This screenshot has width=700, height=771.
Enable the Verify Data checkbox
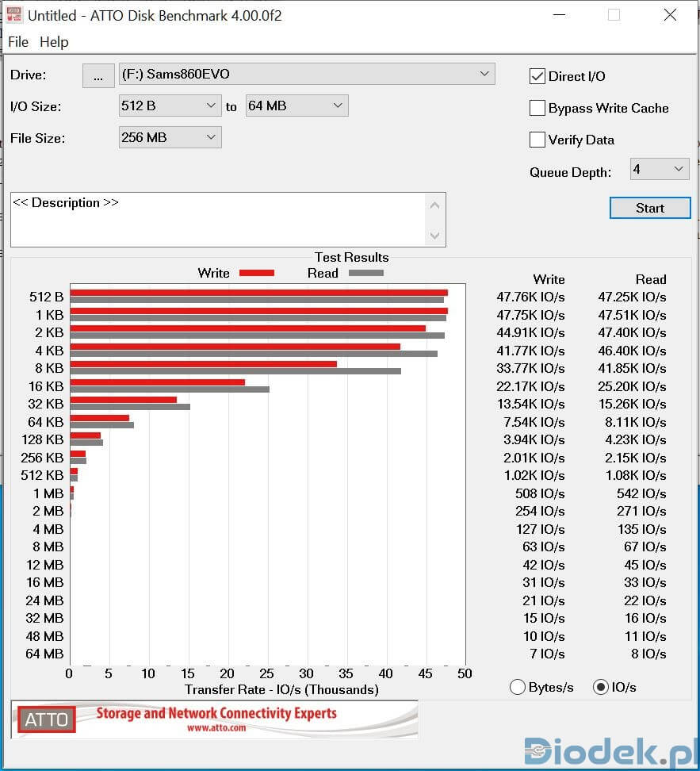pos(537,140)
